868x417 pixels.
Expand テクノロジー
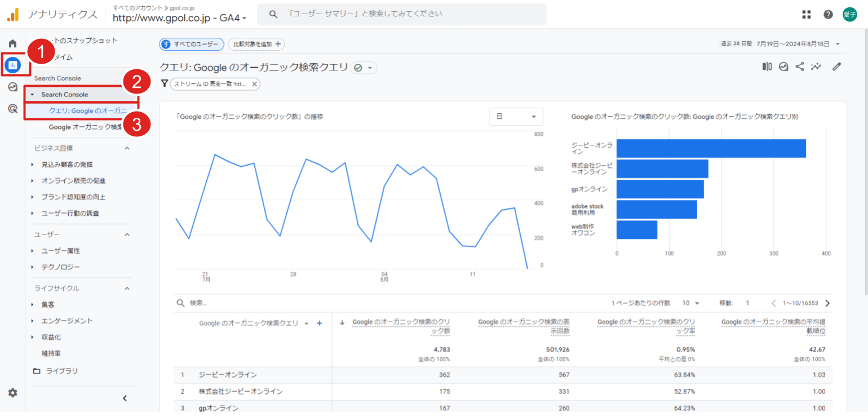coord(33,267)
